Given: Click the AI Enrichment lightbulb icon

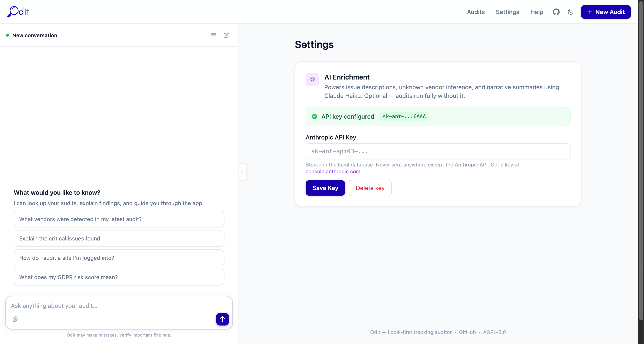Looking at the screenshot, I should (x=312, y=79).
